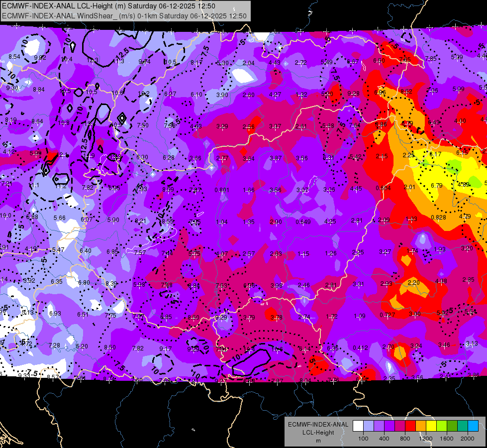Click the wind shear value 0.604

[x=383, y=188]
